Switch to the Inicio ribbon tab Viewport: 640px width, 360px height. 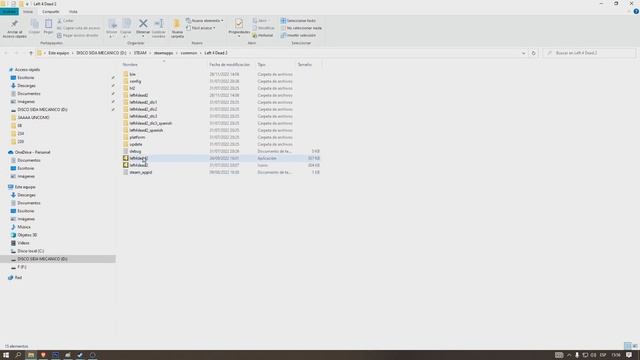point(28,12)
